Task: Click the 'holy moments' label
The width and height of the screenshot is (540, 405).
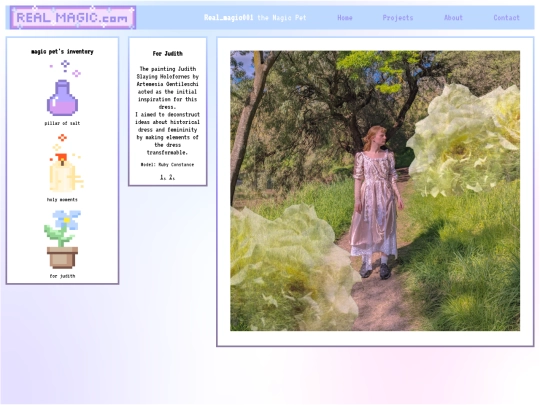Action: click(x=62, y=199)
